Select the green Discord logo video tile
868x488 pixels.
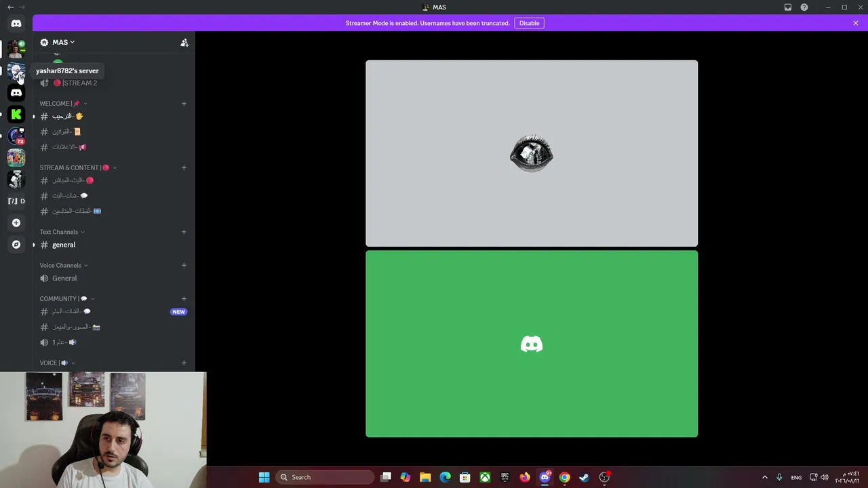point(532,344)
